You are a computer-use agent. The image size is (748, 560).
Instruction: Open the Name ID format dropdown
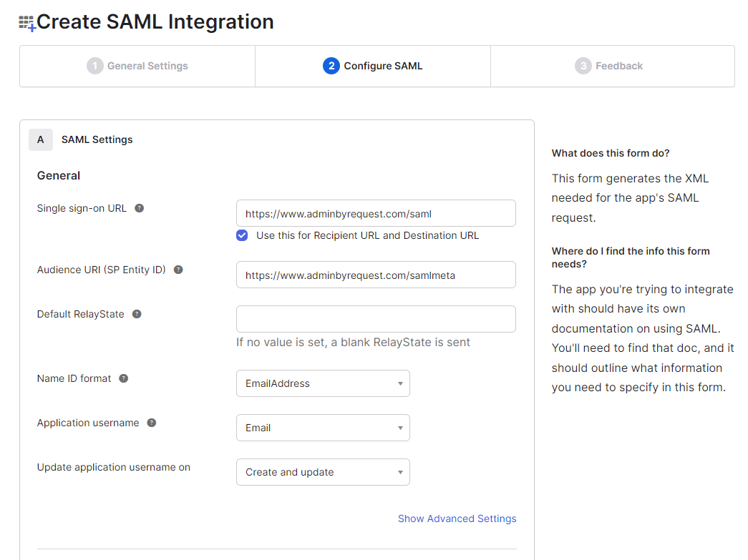click(x=323, y=383)
